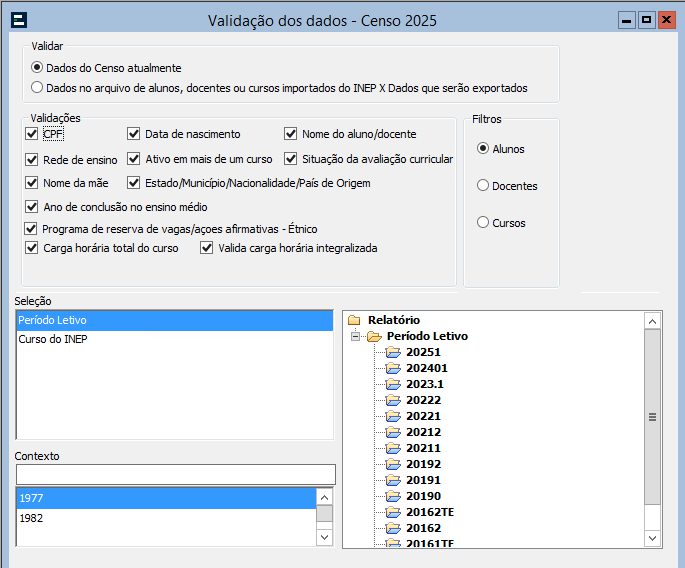Image resolution: width=685 pixels, height=568 pixels.
Task: Click the Relatório tree vertical scrollbar thumb
Action: point(652,417)
